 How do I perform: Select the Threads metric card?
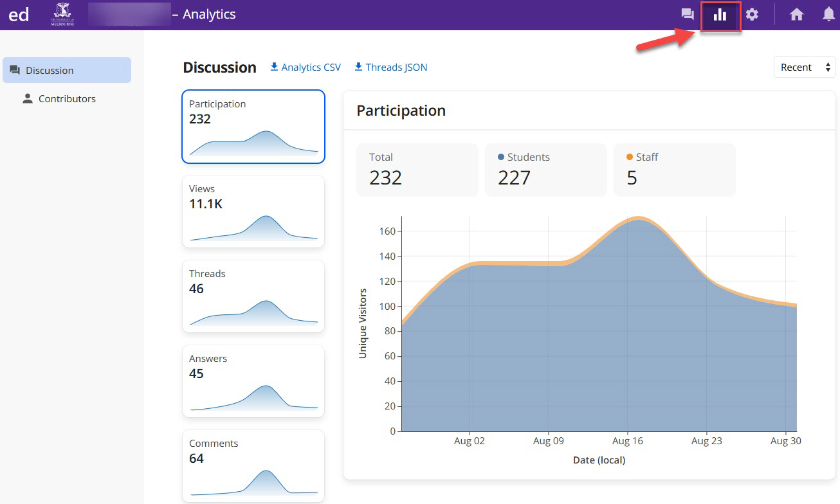(x=253, y=296)
